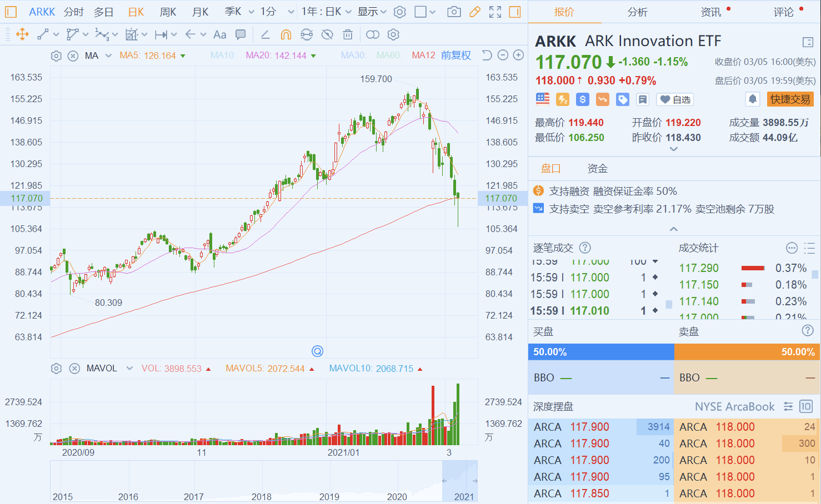Collapse the margin info section chevron

click(x=674, y=229)
